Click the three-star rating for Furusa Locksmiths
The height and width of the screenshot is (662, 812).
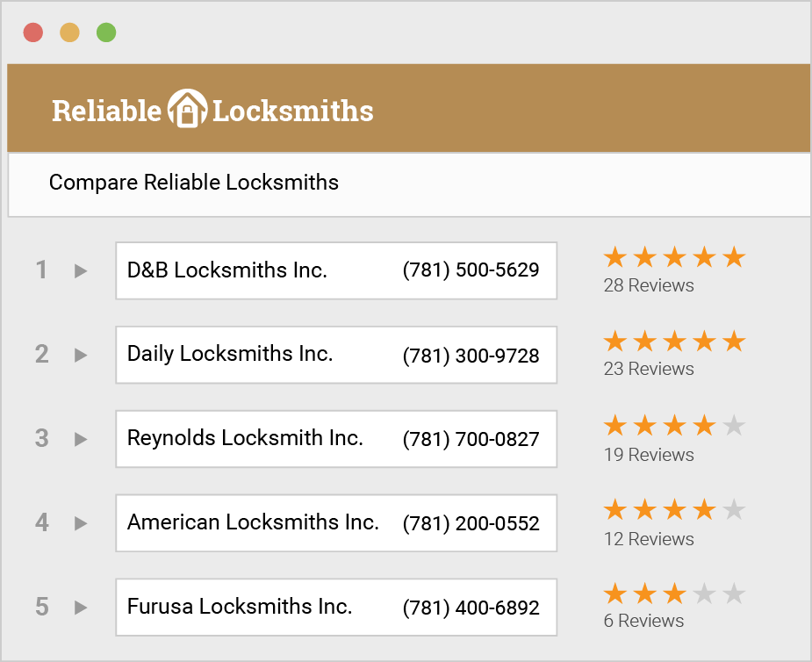[644, 593]
